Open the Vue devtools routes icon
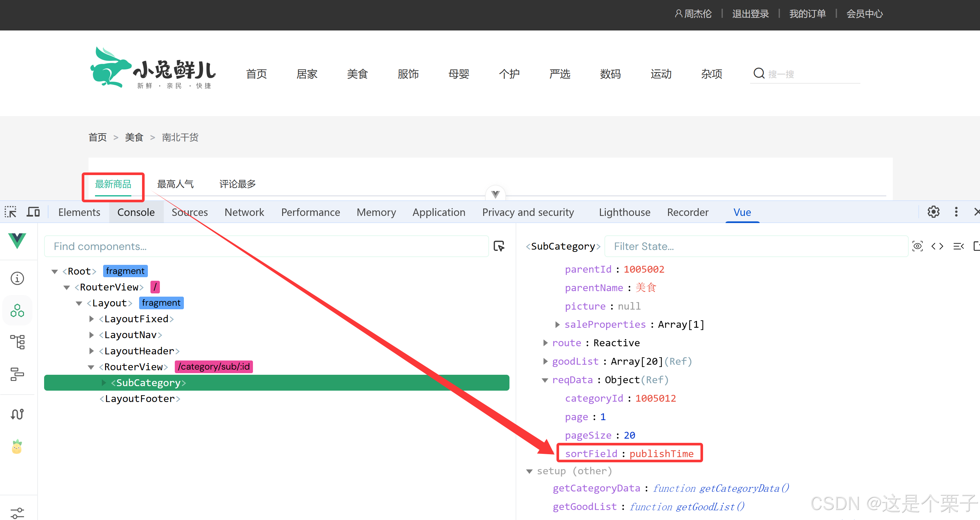The image size is (980, 520). point(17,414)
